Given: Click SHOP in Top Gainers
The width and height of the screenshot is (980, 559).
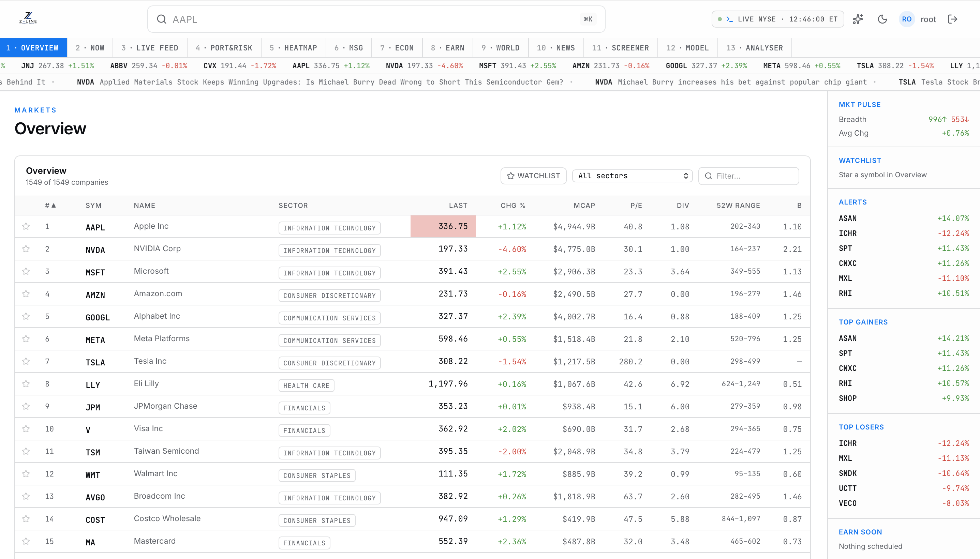Looking at the screenshot, I should click(847, 398).
